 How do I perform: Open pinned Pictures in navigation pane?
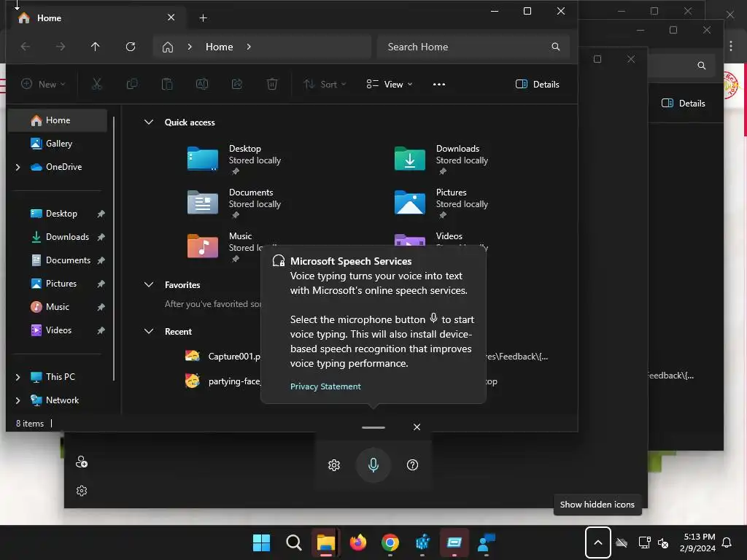pyautogui.click(x=58, y=284)
